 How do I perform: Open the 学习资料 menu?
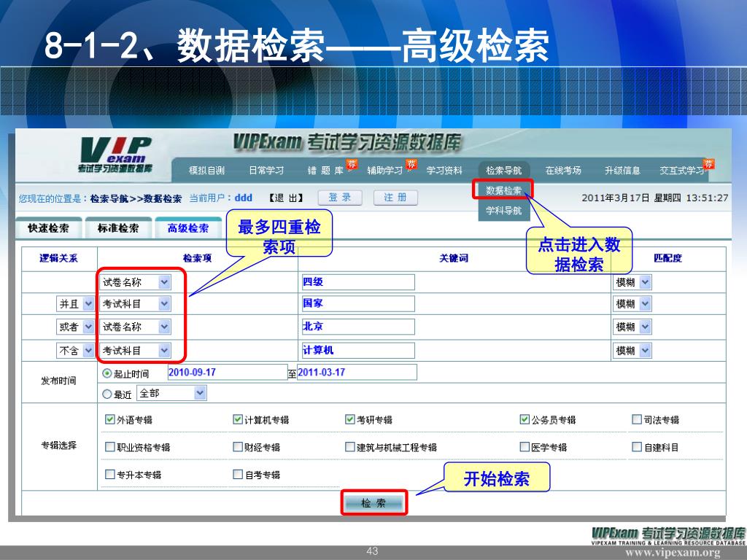coord(444,171)
